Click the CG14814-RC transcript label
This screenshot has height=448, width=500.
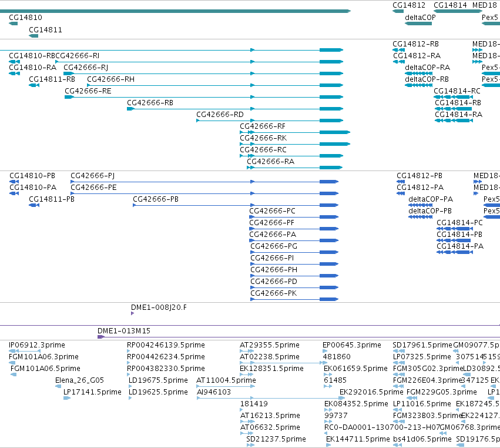(457, 91)
